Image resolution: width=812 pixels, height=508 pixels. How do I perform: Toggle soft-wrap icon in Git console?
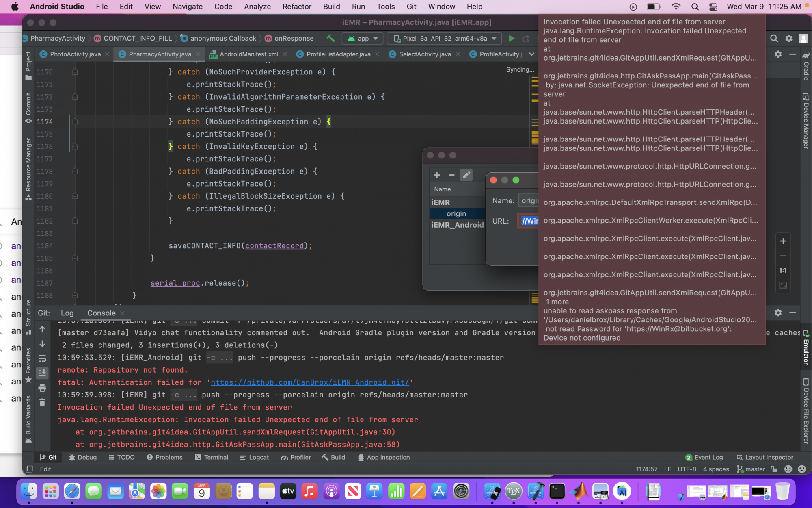pyautogui.click(x=42, y=358)
